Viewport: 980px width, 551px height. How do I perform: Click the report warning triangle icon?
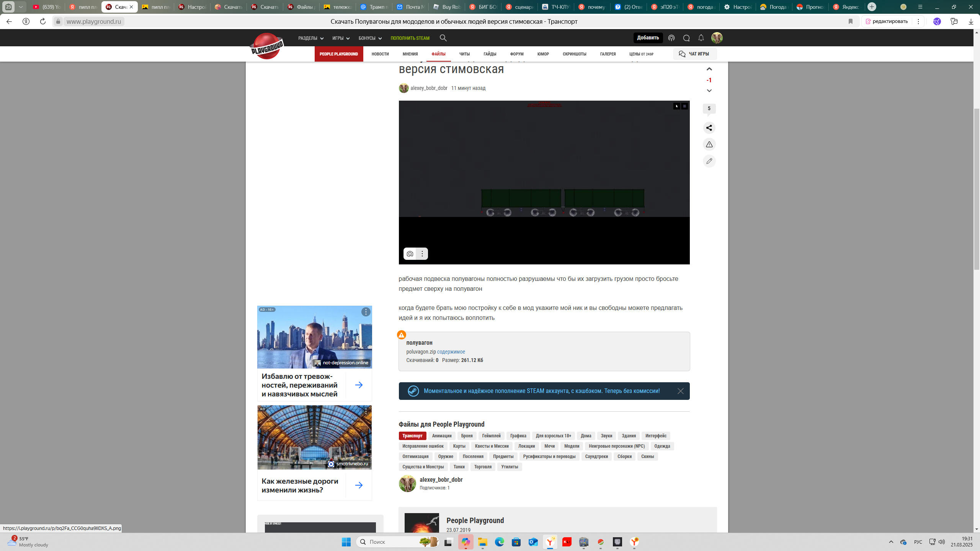709,144
